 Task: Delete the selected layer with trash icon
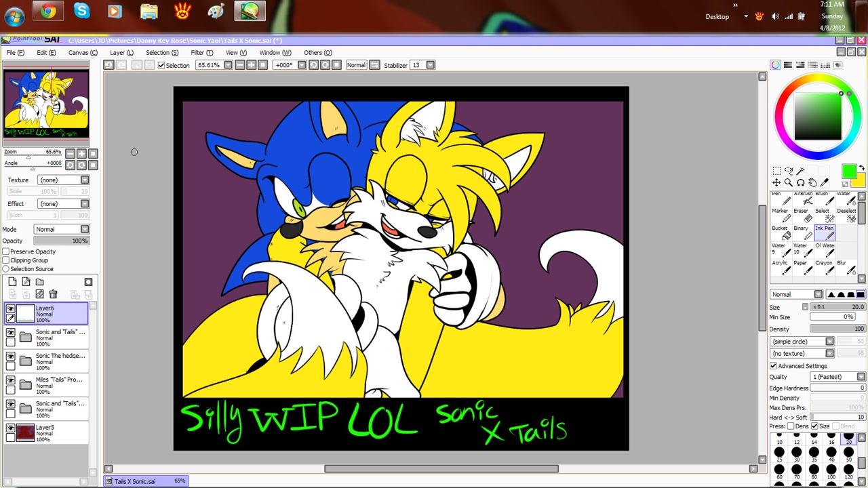[x=53, y=294]
